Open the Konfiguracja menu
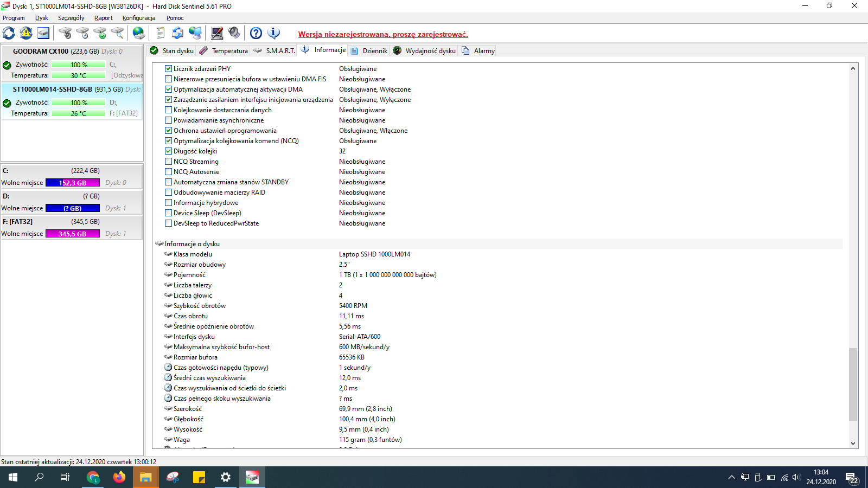 point(139,18)
